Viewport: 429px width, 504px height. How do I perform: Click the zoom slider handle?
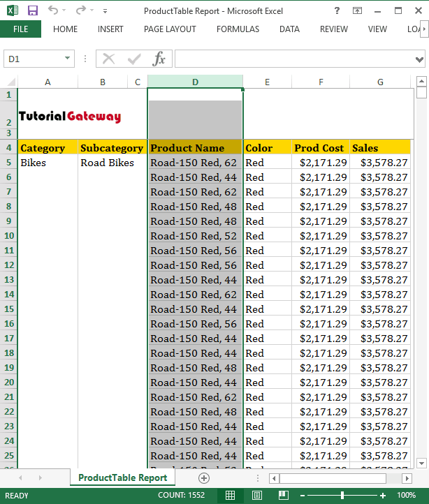tap(342, 496)
